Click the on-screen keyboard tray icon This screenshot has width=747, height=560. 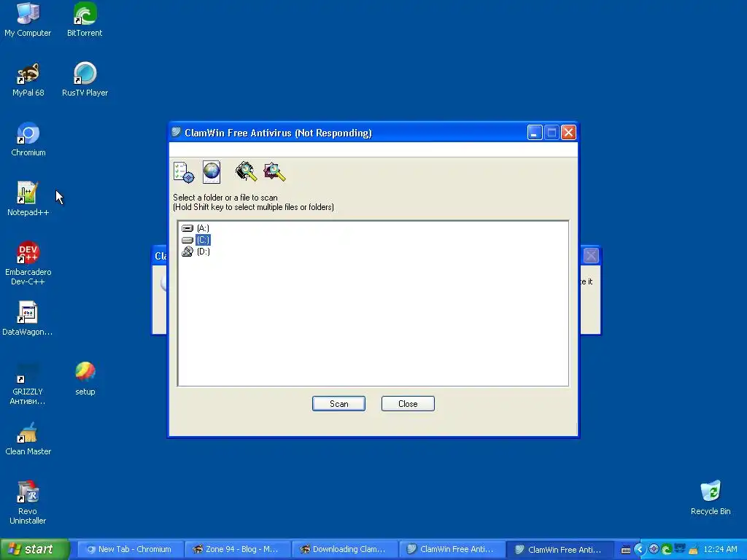tap(625, 550)
